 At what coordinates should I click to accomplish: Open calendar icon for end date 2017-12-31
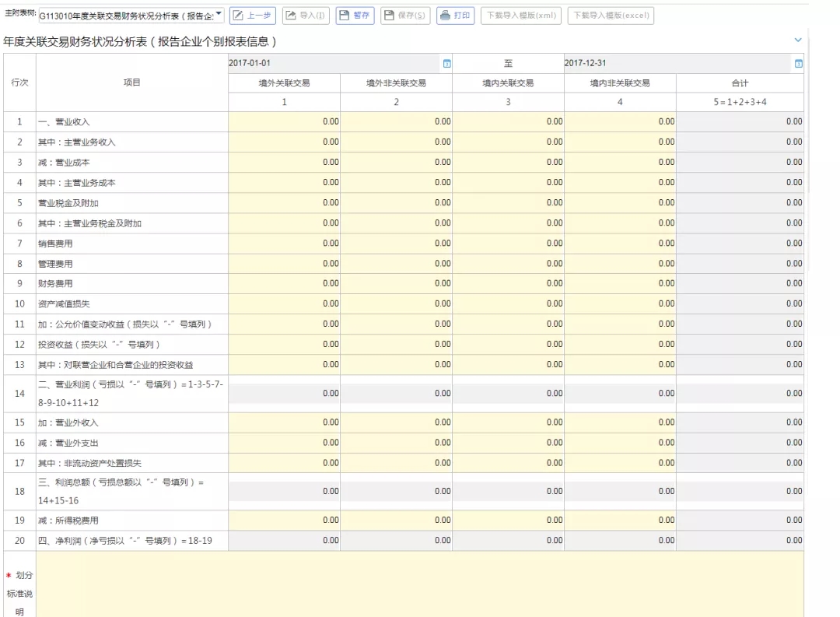(x=798, y=64)
